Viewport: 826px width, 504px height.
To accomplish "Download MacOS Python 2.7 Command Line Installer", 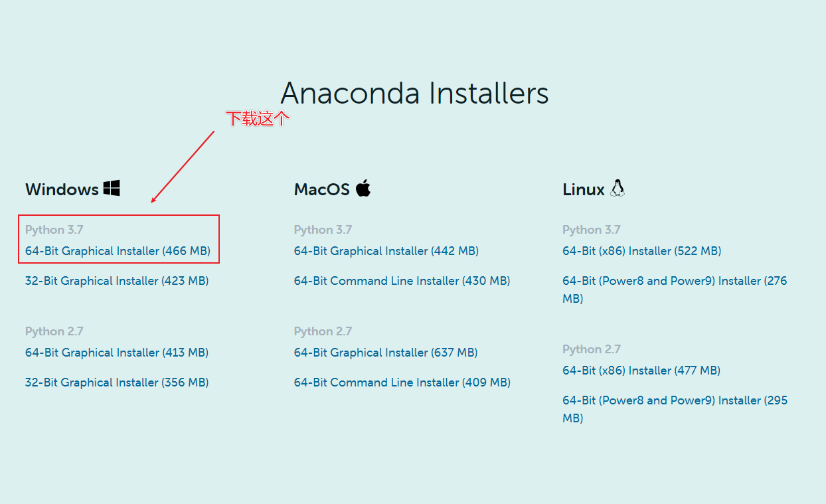I will tap(402, 382).
